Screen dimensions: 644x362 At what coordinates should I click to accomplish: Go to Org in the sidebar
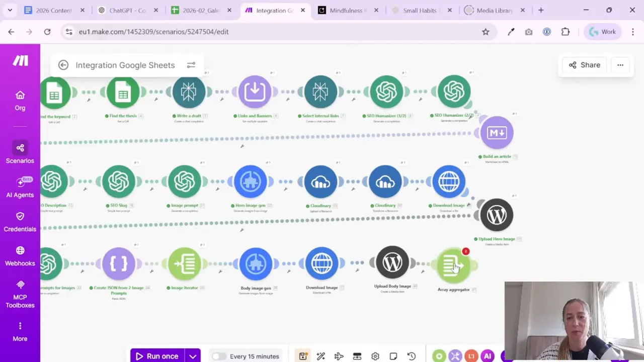[x=20, y=101]
